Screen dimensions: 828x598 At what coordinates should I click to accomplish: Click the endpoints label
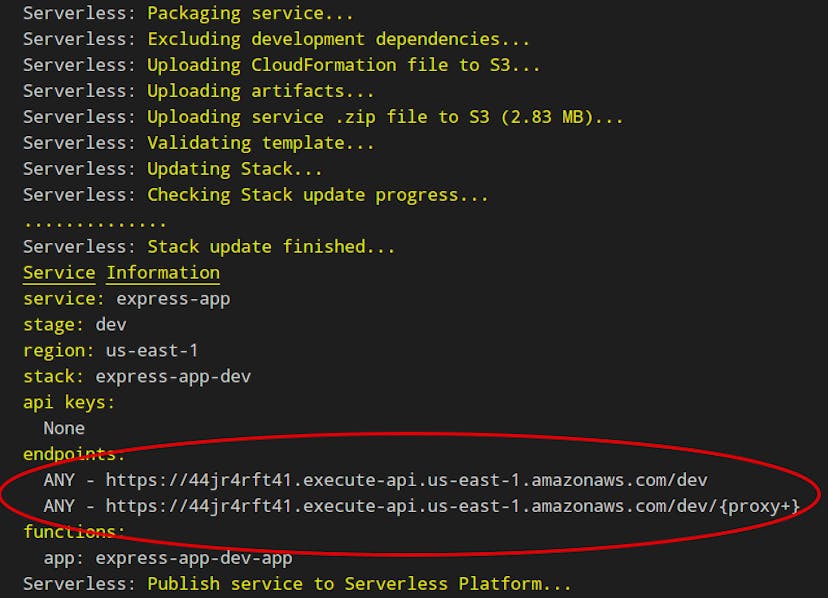65,454
